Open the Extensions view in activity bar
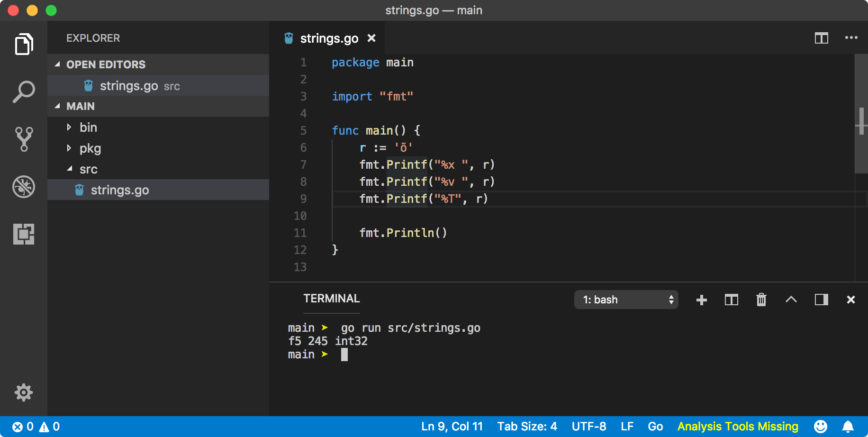Viewport: 868px width, 437px height. 24,234
